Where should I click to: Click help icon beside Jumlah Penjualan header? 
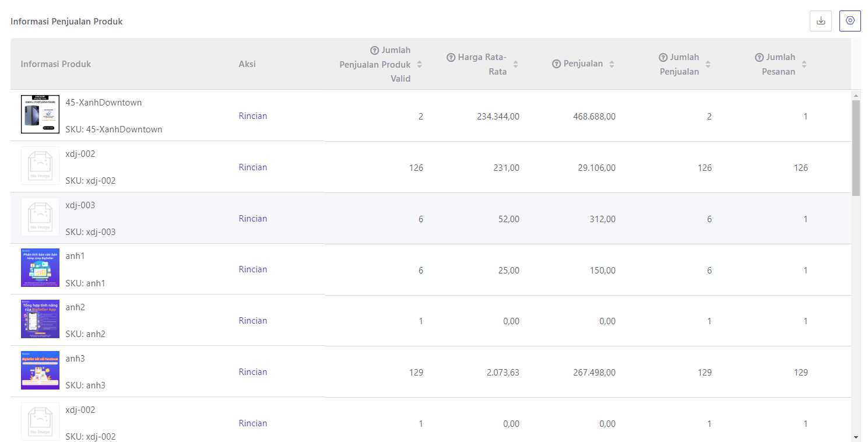[663, 57]
